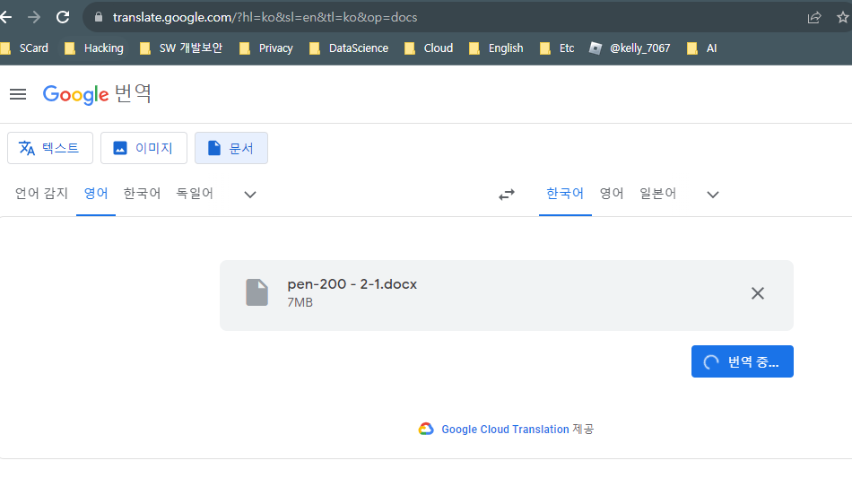This screenshot has height=504, width=852.
Task: Select 독일어 as source language
Action: [195, 194]
